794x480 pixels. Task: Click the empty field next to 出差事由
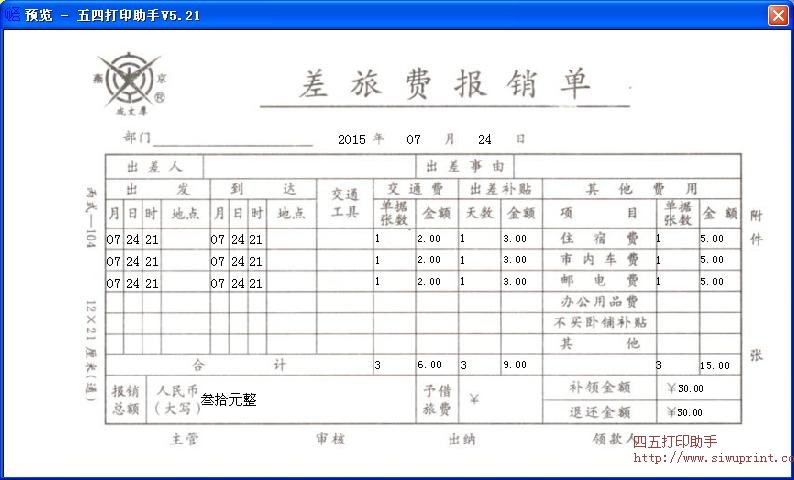(627, 167)
